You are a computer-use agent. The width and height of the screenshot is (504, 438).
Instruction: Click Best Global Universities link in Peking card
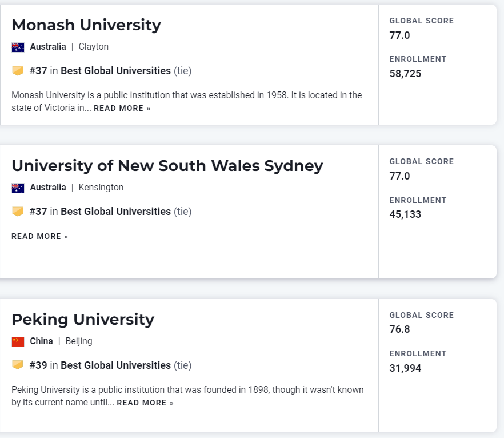115,365
